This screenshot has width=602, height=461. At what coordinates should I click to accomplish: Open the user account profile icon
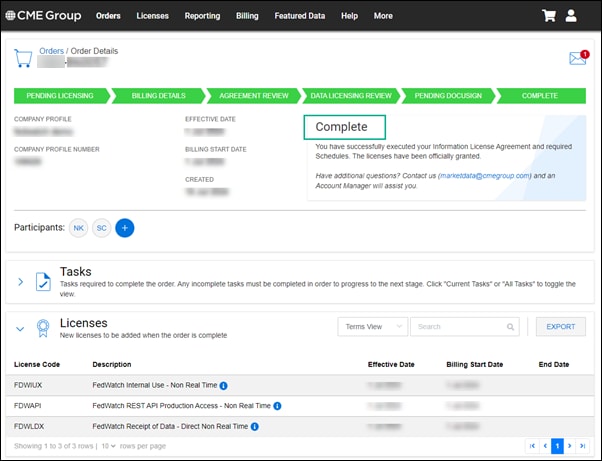point(571,16)
